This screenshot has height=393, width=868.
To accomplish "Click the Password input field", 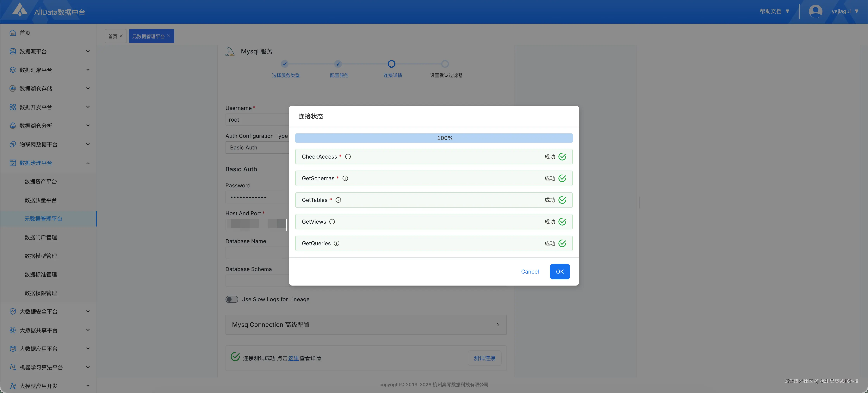I will click(257, 197).
